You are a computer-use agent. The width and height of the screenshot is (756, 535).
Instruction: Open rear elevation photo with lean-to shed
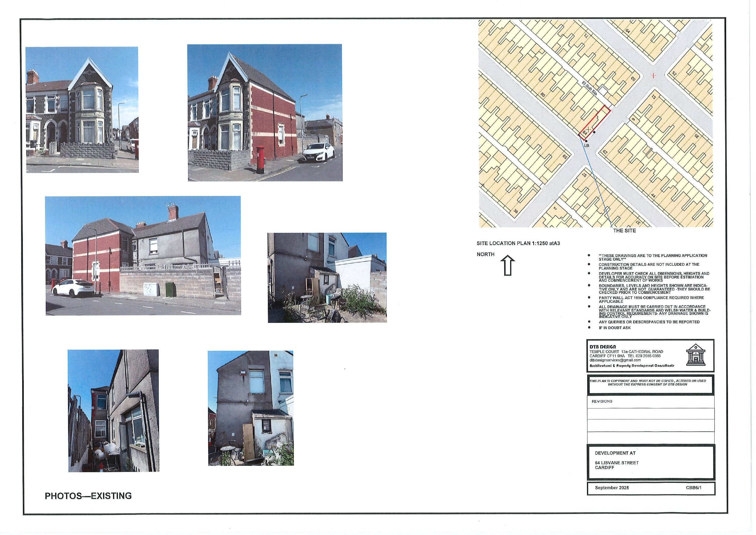250,408
